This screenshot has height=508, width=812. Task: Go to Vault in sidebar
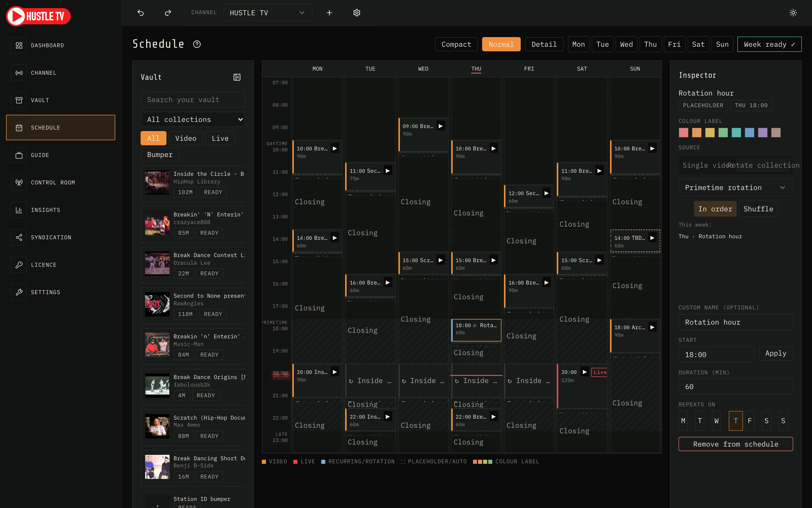pyautogui.click(x=61, y=100)
